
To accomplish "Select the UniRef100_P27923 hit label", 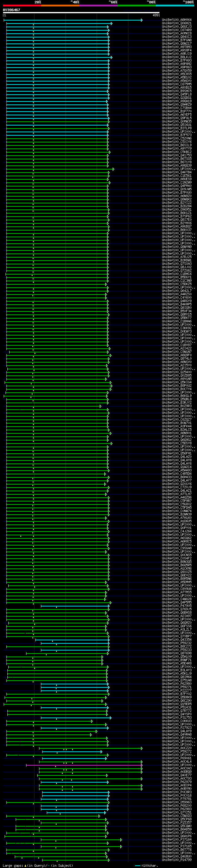I will pyautogui.click(x=177, y=728).
